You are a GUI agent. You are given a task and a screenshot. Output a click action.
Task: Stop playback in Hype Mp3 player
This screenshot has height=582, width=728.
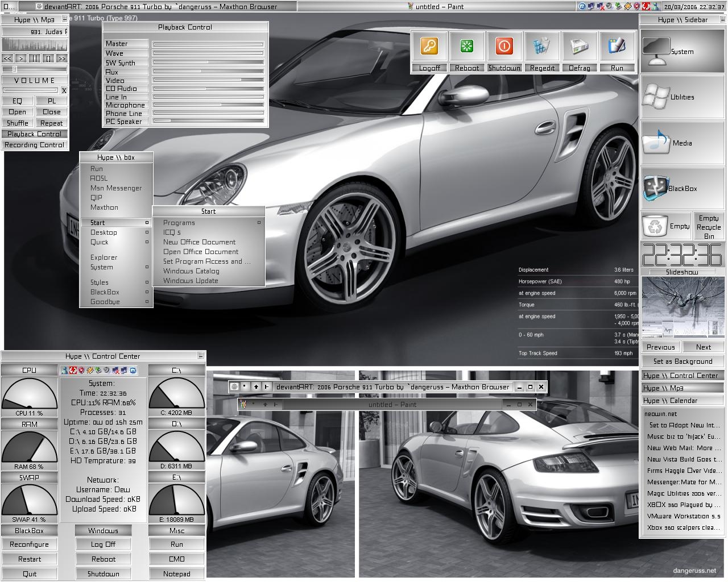pos(48,58)
